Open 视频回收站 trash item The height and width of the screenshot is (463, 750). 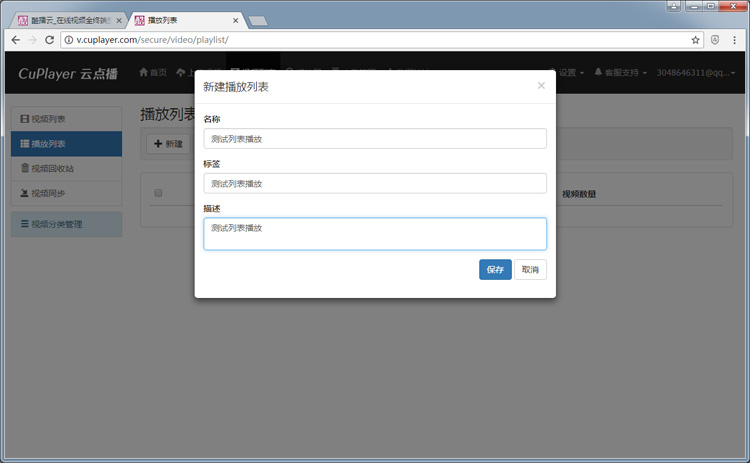tap(66, 169)
